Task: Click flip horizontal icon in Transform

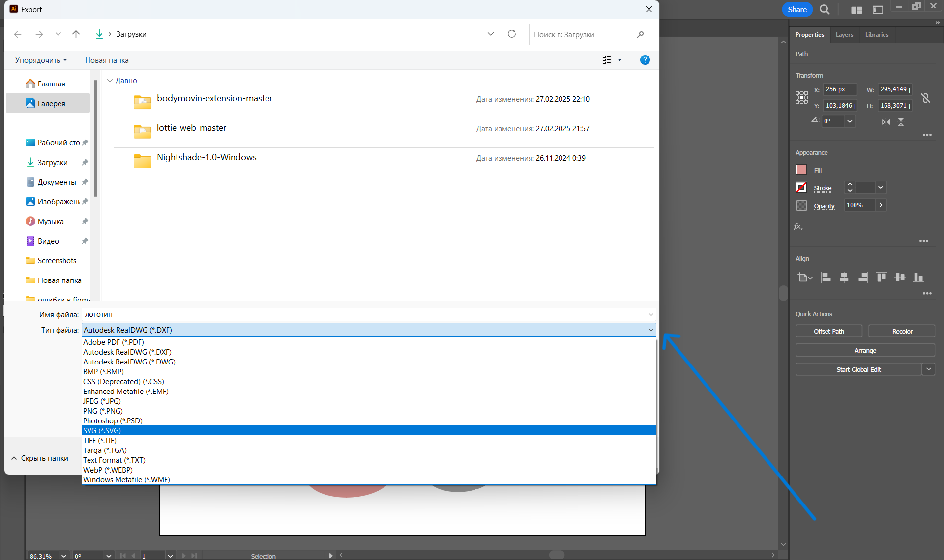Action: pos(886,122)
